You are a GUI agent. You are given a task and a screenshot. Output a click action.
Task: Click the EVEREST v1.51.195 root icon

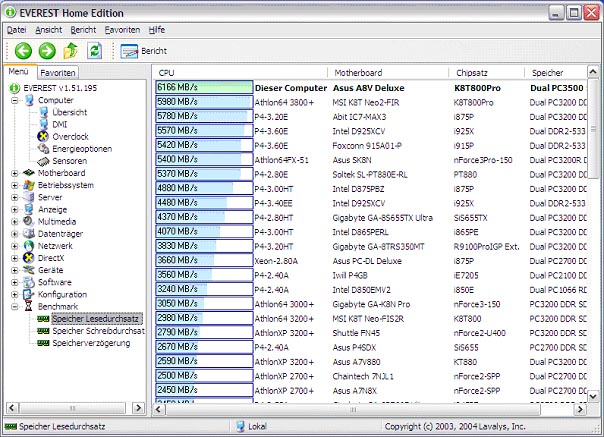[14, 88]
